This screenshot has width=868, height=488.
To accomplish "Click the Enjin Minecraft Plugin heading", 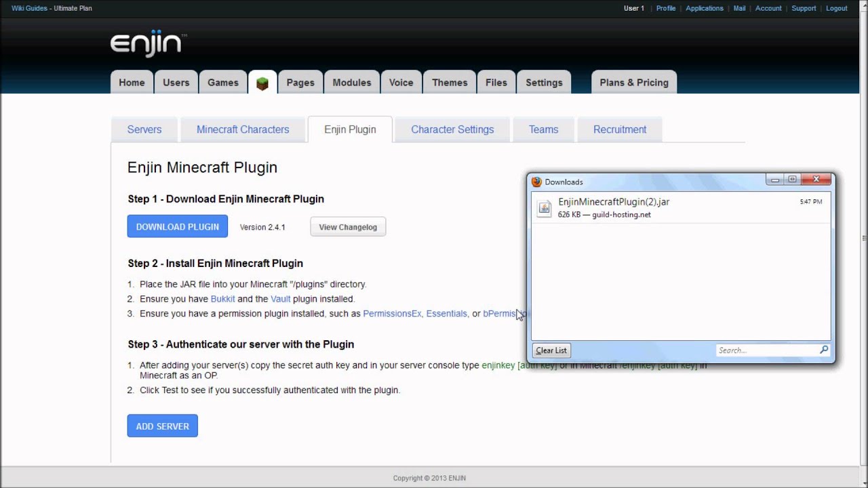I will click(202, 167).
